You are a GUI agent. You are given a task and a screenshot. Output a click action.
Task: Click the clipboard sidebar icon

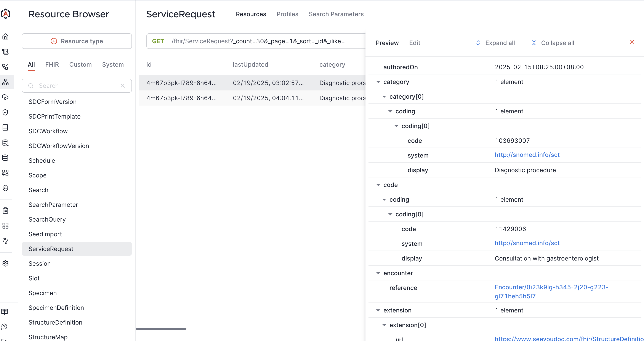point(5,210)
